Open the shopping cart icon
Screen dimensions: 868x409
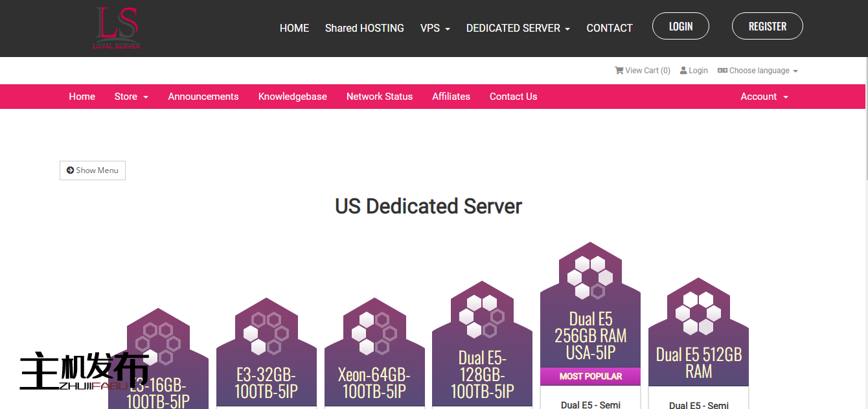click(x=619, y=70)
